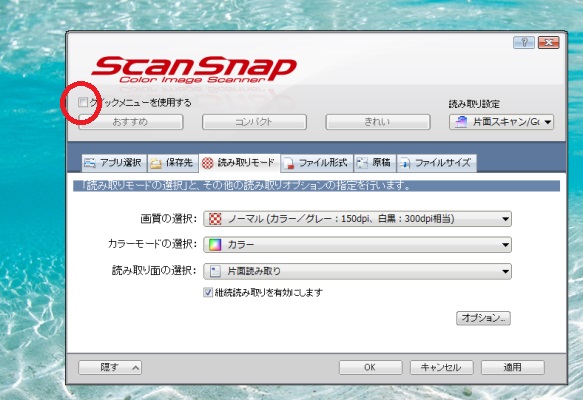The width and height of the screenshot is (583, 400).
Task: Click the help question mark button
Action: point(524,42)
